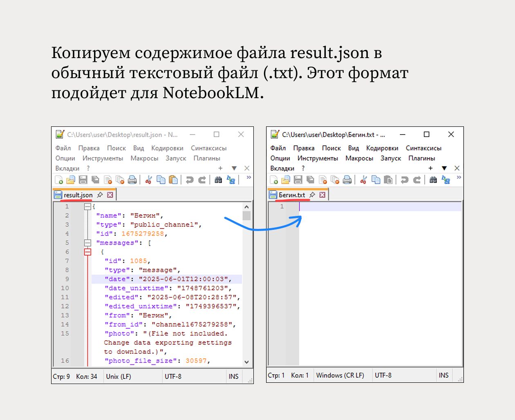Click the + button to add a new tab

[221, 168]
